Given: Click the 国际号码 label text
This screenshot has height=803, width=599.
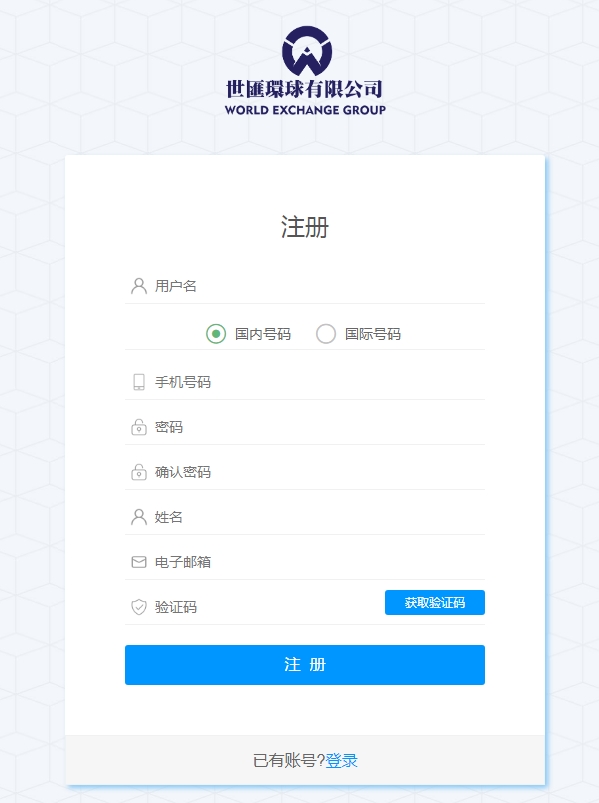Looking at the screenshot, I should point(373,334).
